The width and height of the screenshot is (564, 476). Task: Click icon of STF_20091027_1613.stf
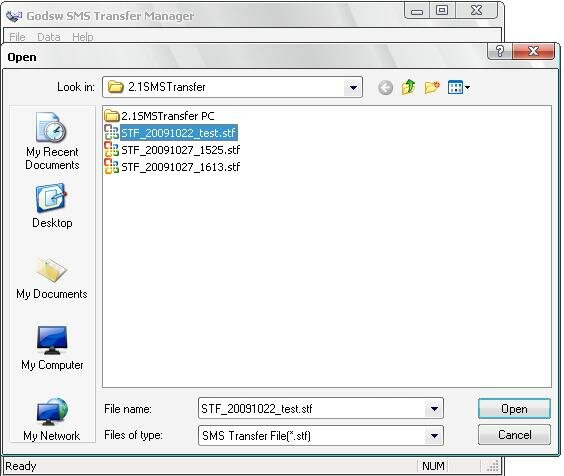click(x=112, y=166)
